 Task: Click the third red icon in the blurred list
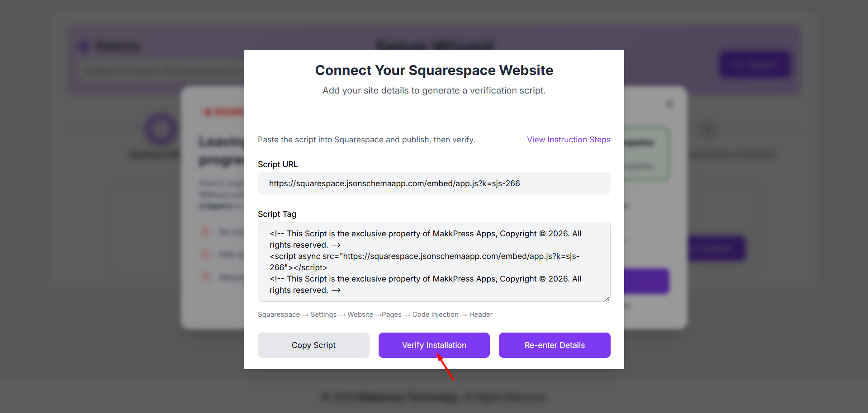point(206,277)
